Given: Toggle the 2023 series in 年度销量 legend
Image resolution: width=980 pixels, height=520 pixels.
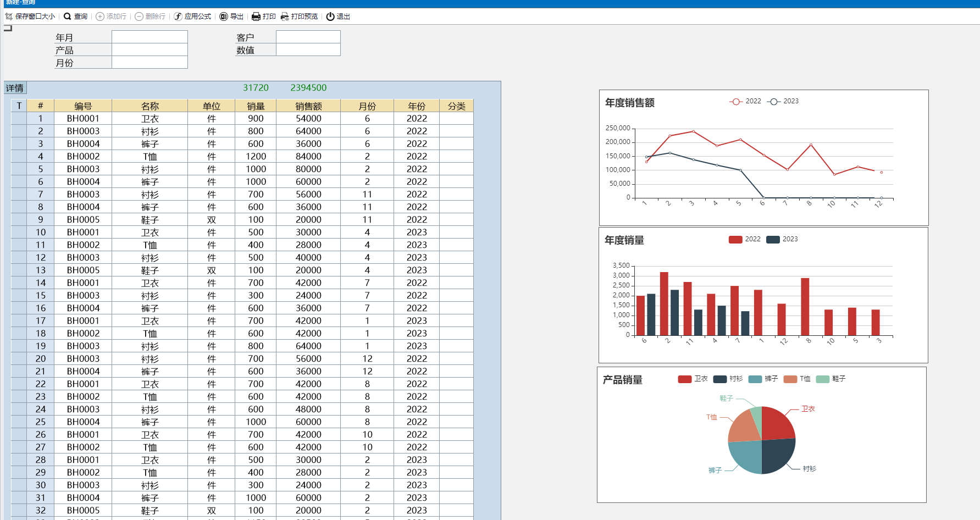Looking at the screenshot, I should click(773, 239).
